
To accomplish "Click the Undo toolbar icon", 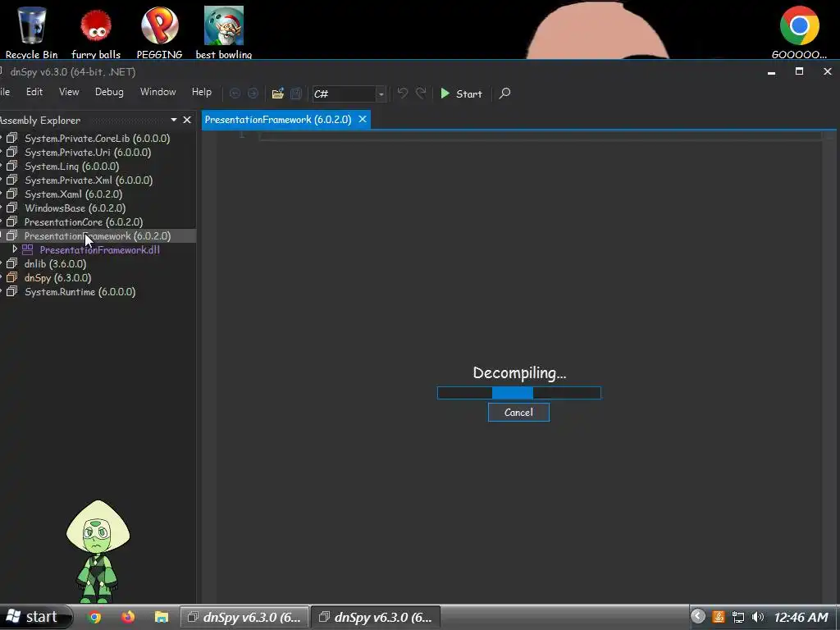I will 402,94.
